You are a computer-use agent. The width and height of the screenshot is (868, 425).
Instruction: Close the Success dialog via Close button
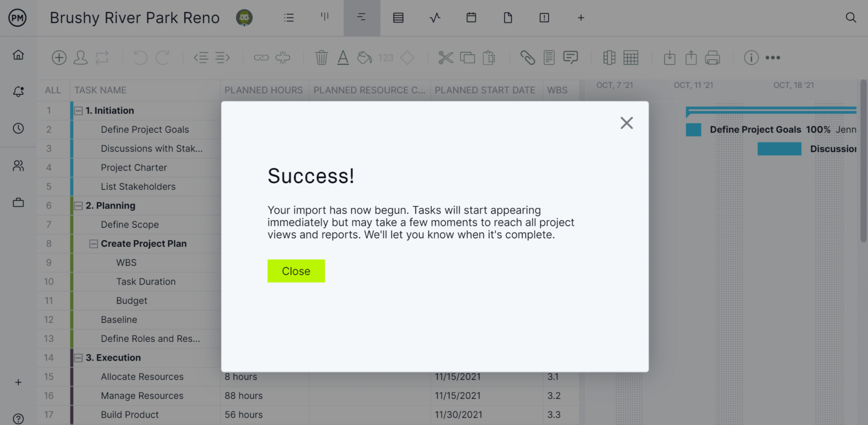pyautogui.click(x=296, y=271)
